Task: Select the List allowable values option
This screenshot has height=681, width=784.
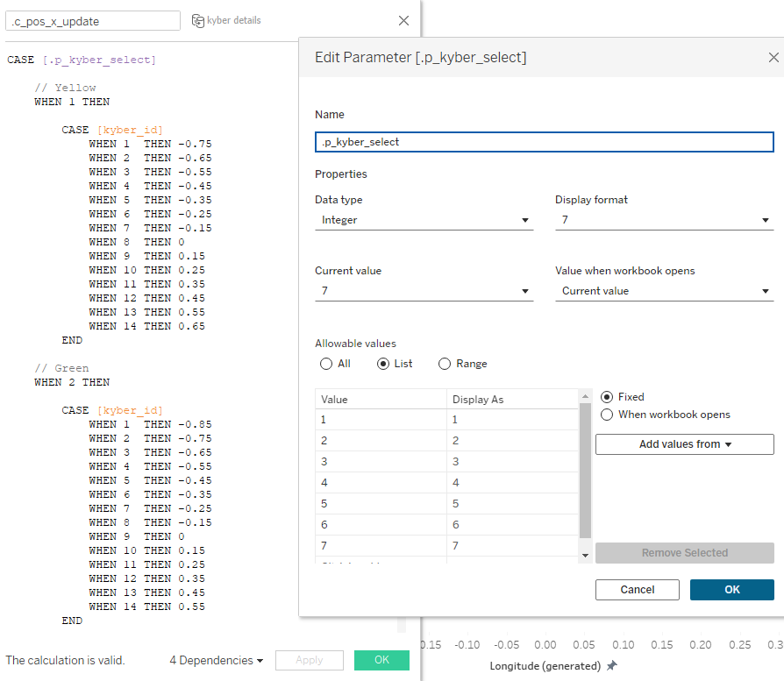Action: tap(383, 364)
